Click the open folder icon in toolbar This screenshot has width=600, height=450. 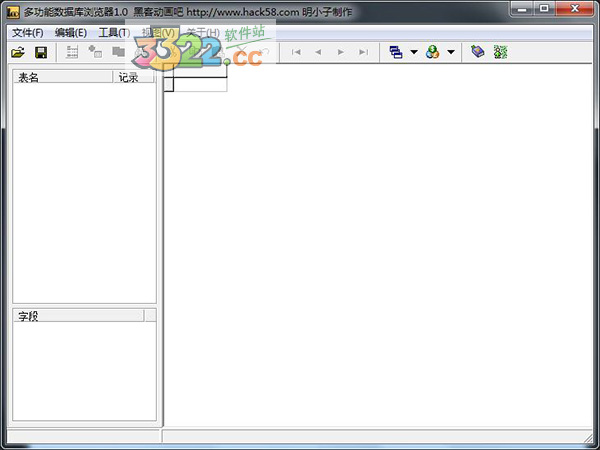[18, 51]
